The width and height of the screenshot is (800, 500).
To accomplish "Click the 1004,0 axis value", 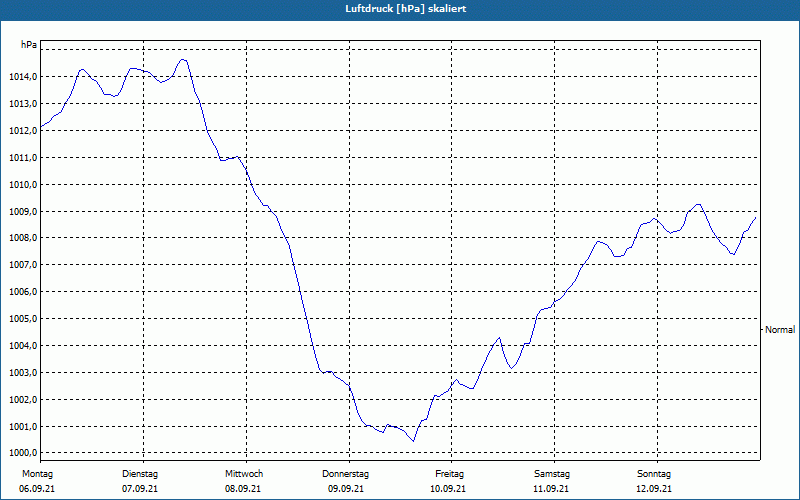I will point(23,346).
